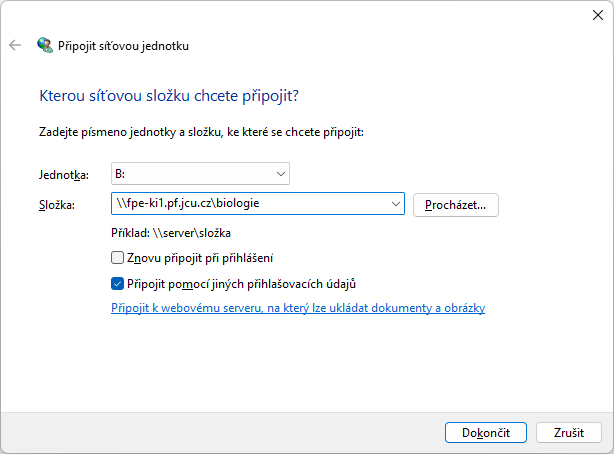Viewport: 614px width, 454px height.
Task: Click the network drive globe icon
Action: tap(45, 45)
